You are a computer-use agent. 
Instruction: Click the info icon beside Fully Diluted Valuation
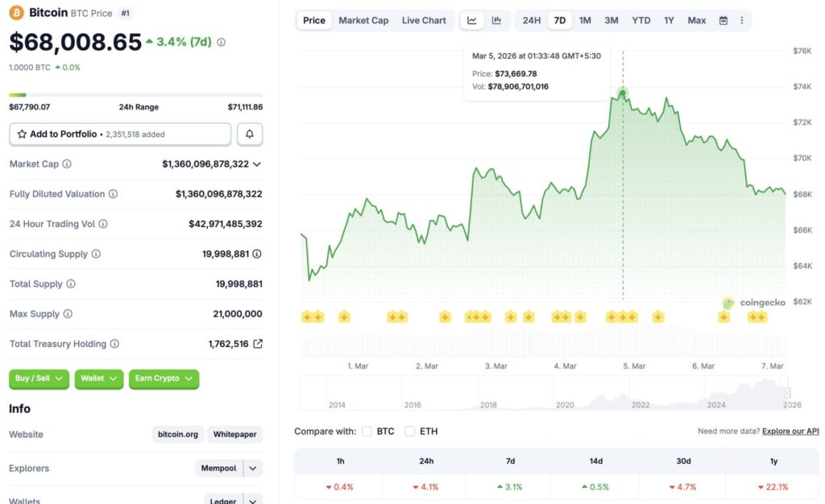114,194
